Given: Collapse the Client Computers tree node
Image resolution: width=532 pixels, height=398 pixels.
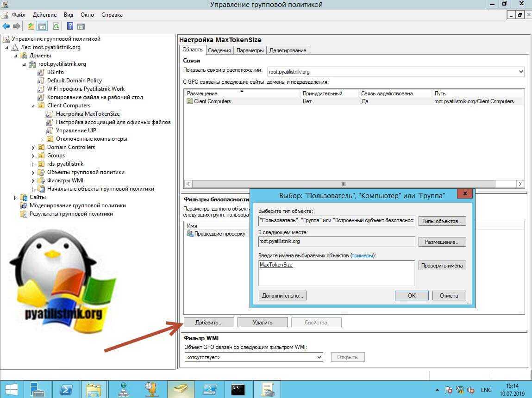Looking at the screenshot, I should [33, 106].
